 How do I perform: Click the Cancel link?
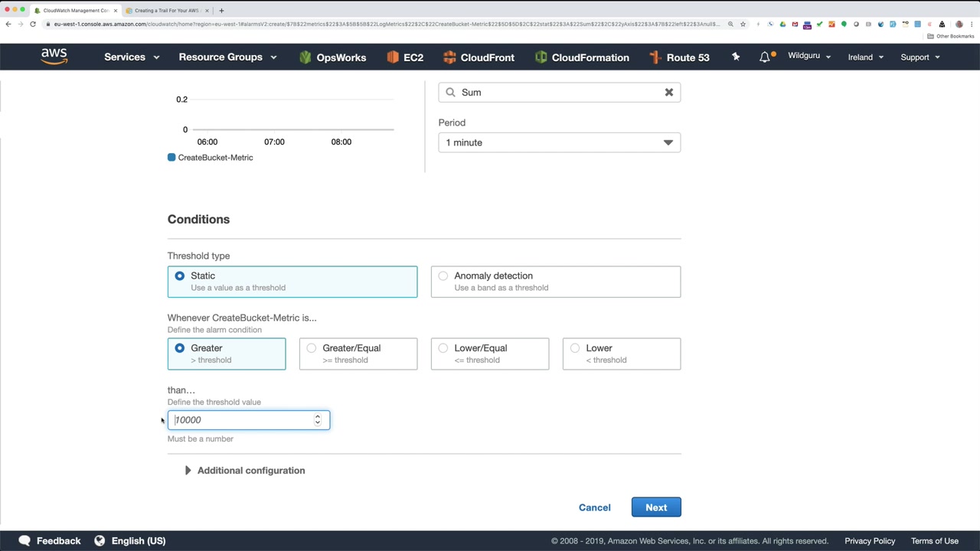(x=595, y=507)
